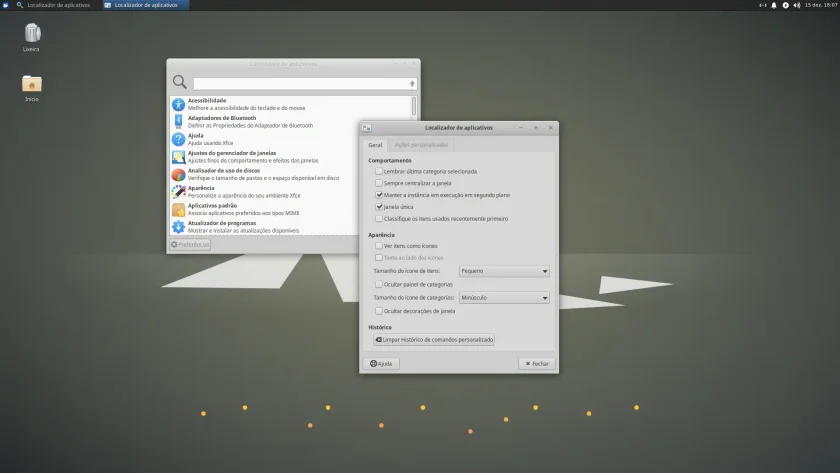Screen dimensions: 840x473
Task: Click the arrow icon in search field
Action: 412,84
